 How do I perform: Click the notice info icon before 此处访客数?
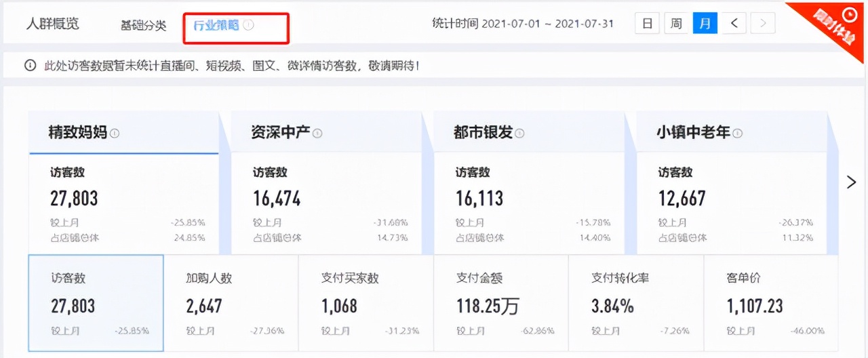30,66
